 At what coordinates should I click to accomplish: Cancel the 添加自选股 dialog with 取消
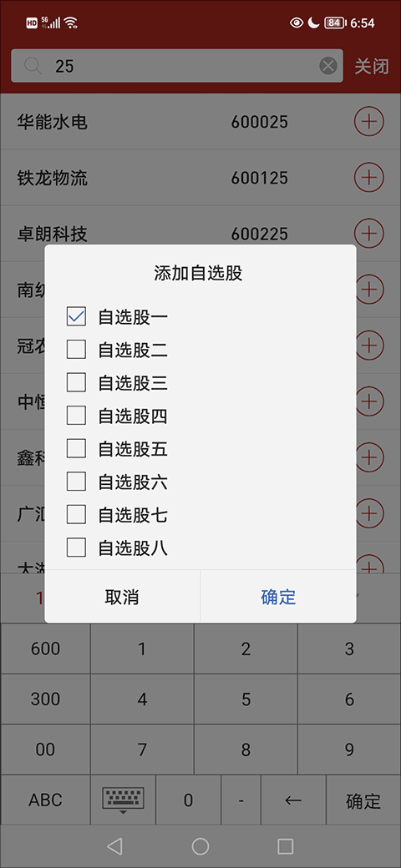[x=122, y=597]
